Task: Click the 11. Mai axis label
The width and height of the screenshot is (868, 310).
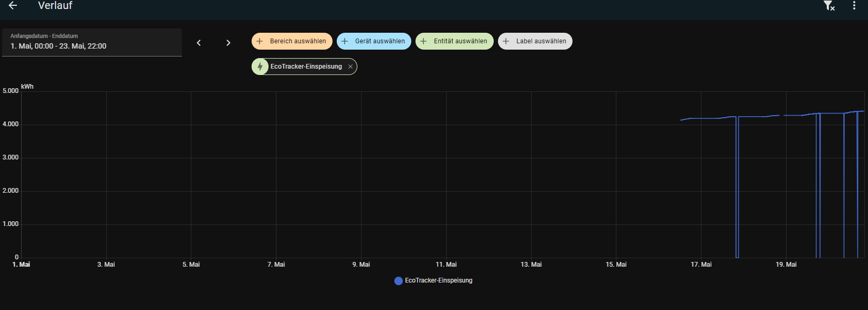Action: pos(446,265)
